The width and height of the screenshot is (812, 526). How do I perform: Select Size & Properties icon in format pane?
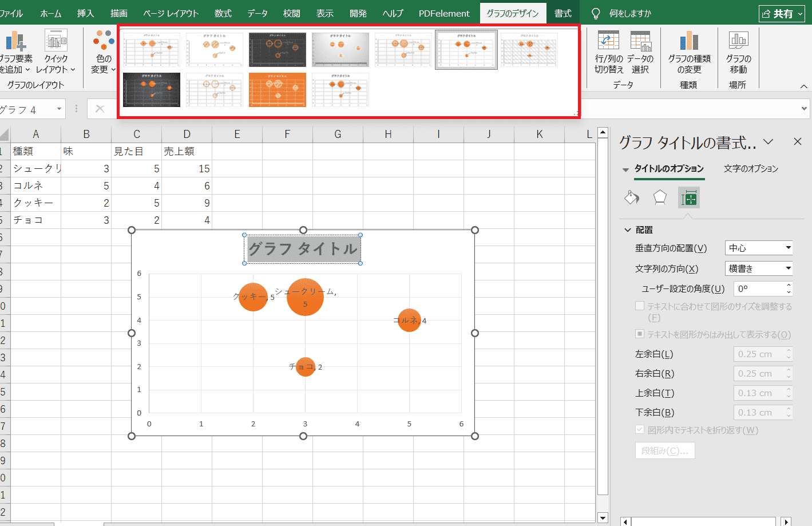(x=689, y=198)
